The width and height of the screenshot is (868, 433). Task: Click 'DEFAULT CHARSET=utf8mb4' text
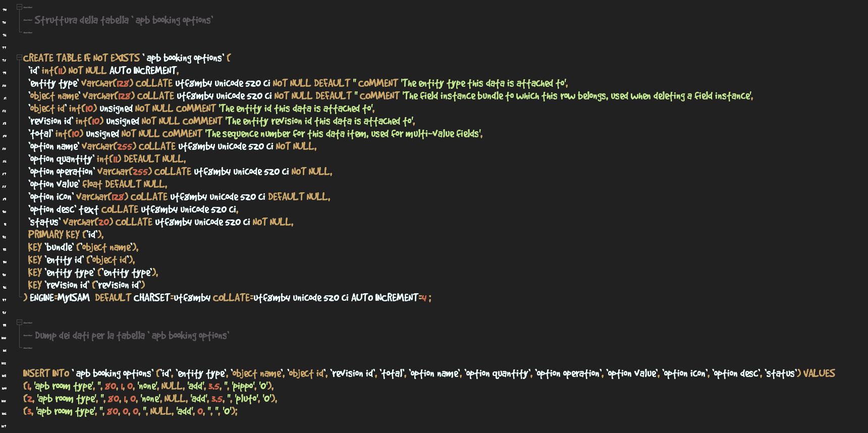(153, 298)
